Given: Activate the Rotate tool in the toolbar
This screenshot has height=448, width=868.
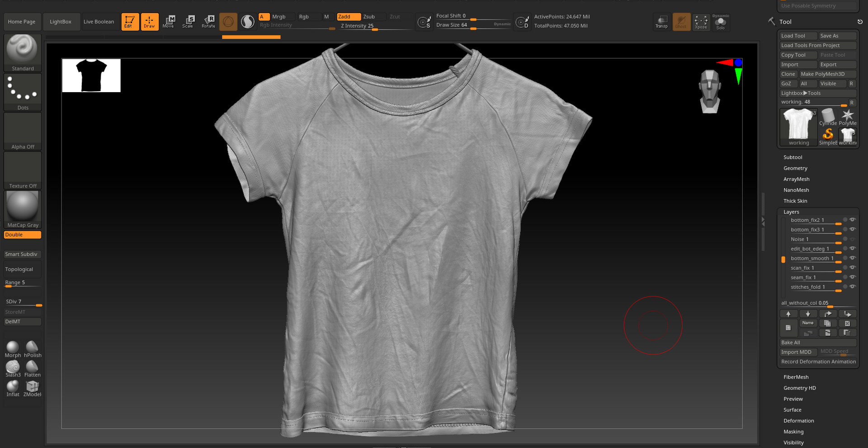Looking at the screenshot, I should pyautogui.click(x=208, y=21).
